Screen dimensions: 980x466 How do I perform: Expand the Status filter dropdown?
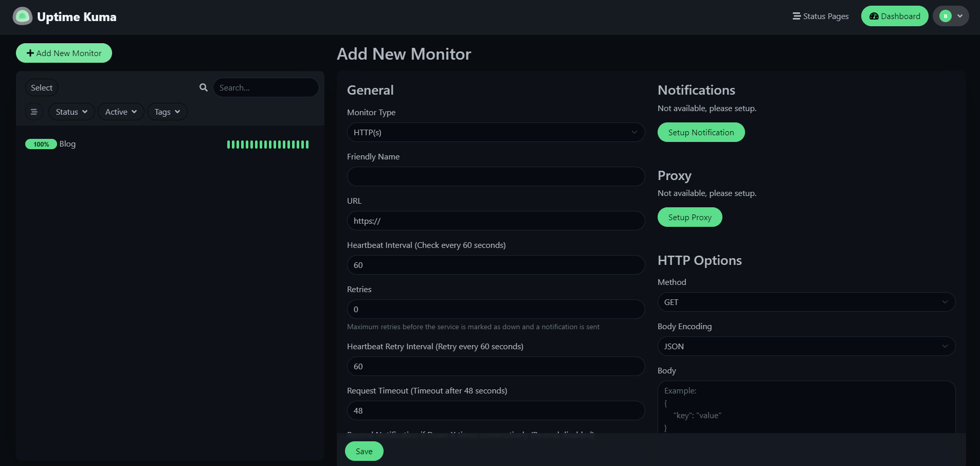71,112
